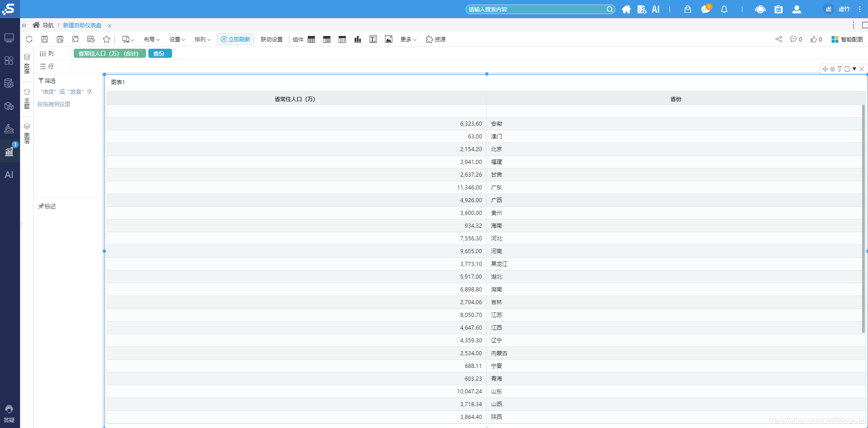Open customer support headset icon

(x=760, y=9)
